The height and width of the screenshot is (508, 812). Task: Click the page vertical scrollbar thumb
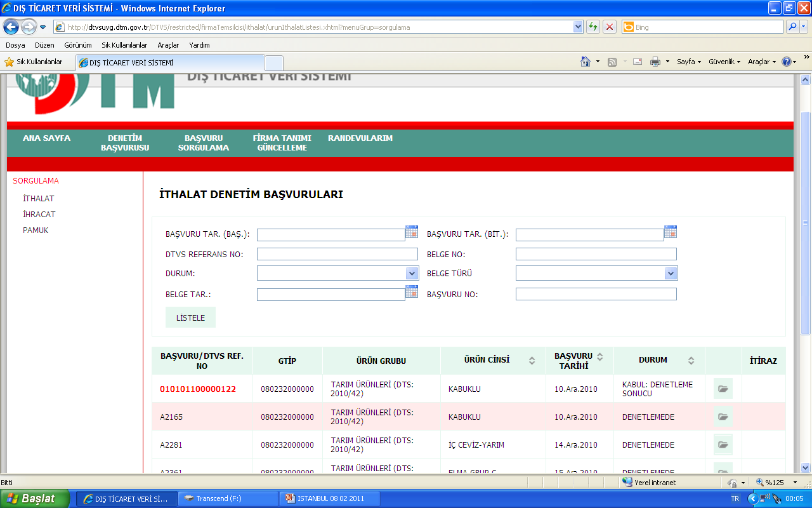click(x=806, y=222)
